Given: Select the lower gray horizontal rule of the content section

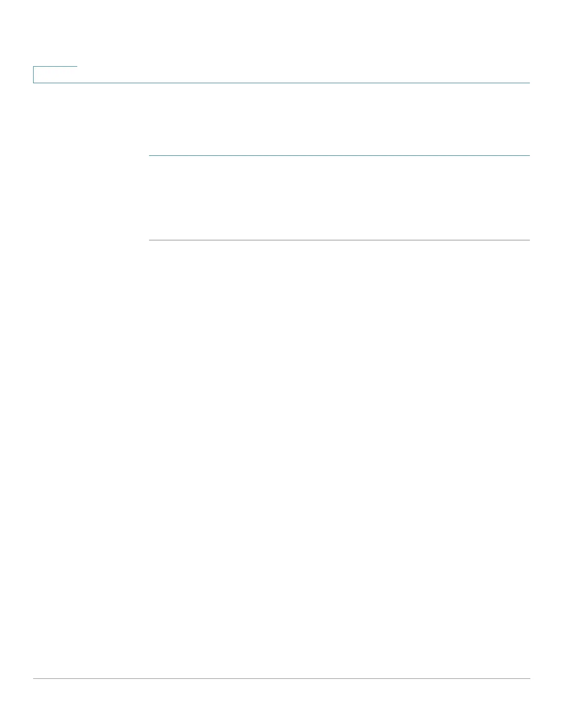Looking at the screenshot, I should click(339, 240).
